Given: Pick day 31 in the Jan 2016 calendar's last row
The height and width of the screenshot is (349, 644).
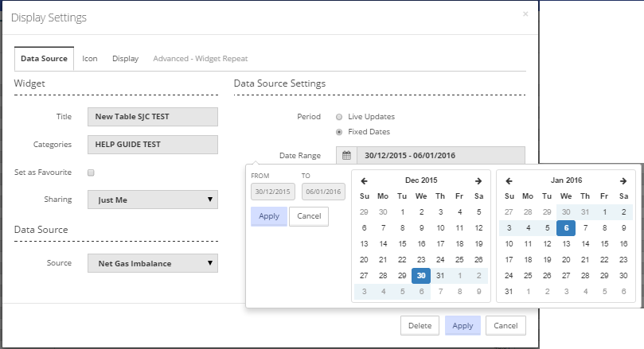Looking at the screenshot, I should 509,292.
